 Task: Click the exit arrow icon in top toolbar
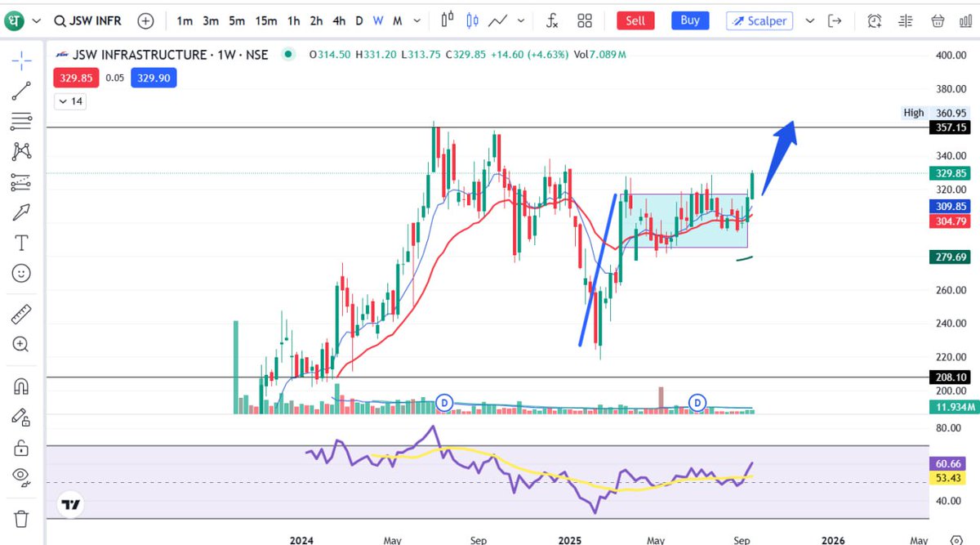click(x=835, y=20)
